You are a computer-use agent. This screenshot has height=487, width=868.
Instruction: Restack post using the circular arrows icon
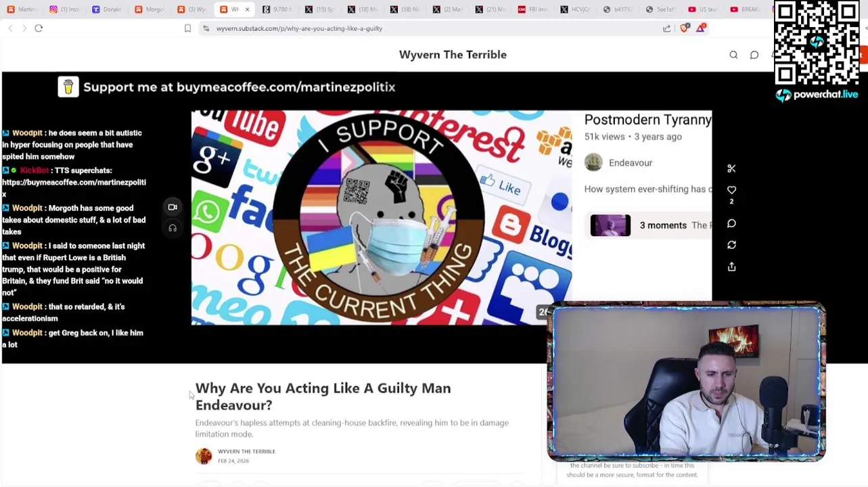click(731, 245)
